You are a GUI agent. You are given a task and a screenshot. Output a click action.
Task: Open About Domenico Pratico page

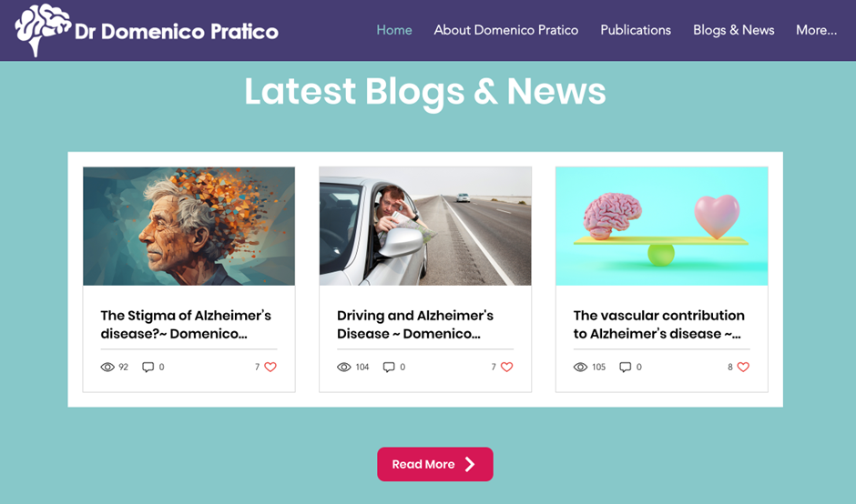[506, 30]
